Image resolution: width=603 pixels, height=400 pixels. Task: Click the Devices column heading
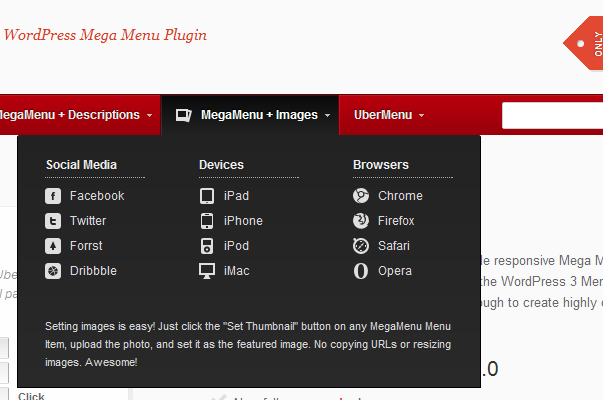coord(222,165)
